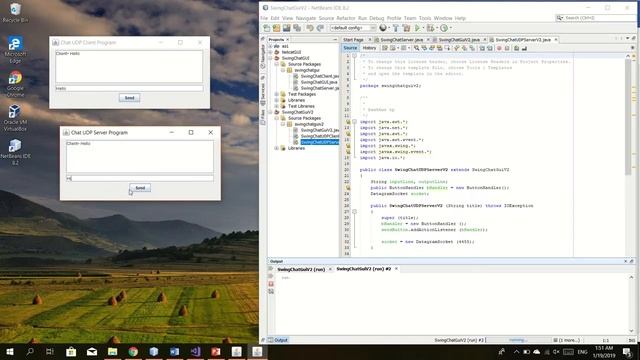Image resolution: width=640 pixels, height=360 pixels.
Task: Click the Microsoft Store taskbar icon
Action: (x=71, y=351)
